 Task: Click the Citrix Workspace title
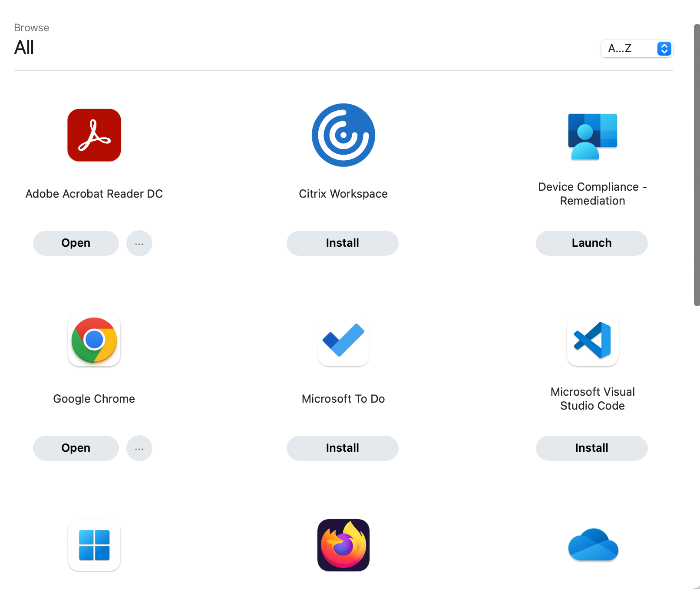pyautogui.click(x=343, y=194)
